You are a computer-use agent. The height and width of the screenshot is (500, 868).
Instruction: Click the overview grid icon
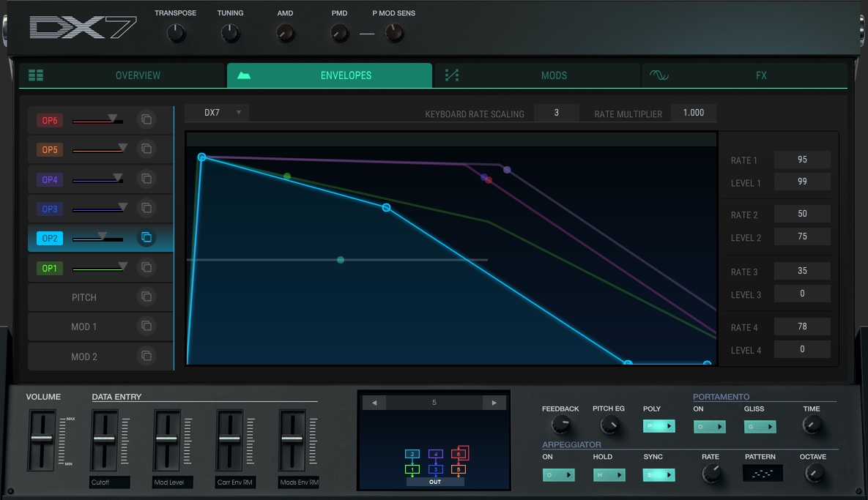pyautogui.click(x=36, y=75)
